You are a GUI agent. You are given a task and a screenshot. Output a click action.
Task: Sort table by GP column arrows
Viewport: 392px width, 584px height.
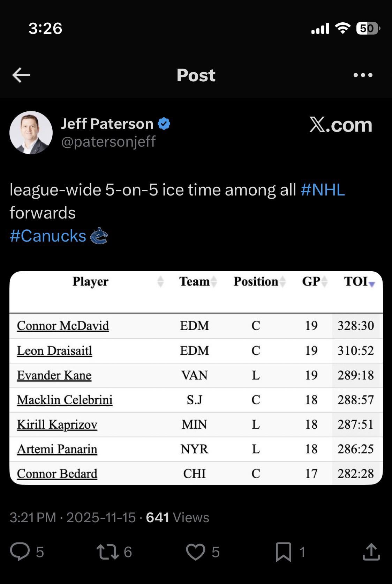[324, 281]
